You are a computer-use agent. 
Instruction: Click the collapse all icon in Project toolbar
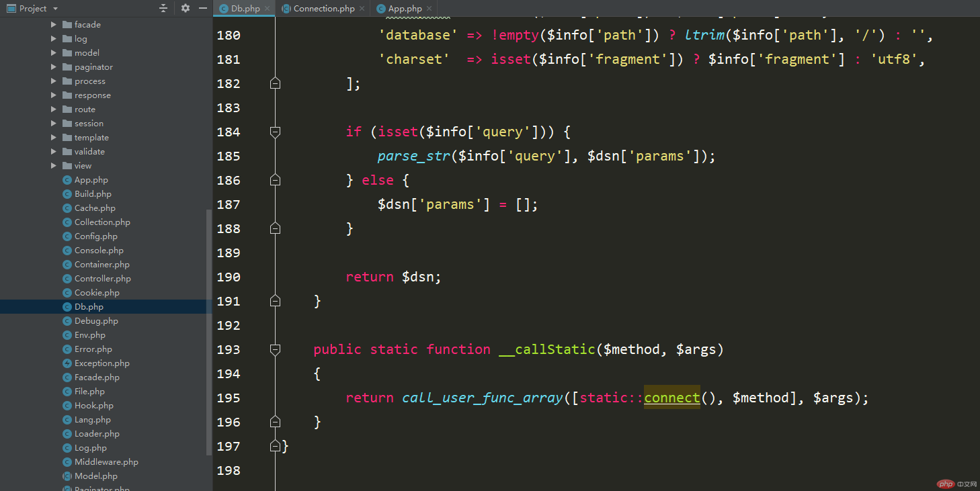coord(163,8)
